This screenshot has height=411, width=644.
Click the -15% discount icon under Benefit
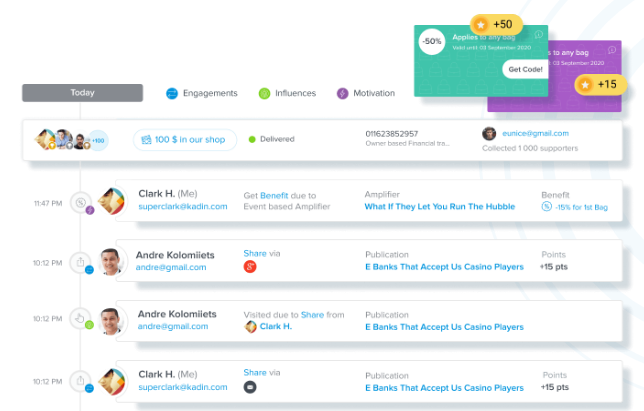(547, 207)
